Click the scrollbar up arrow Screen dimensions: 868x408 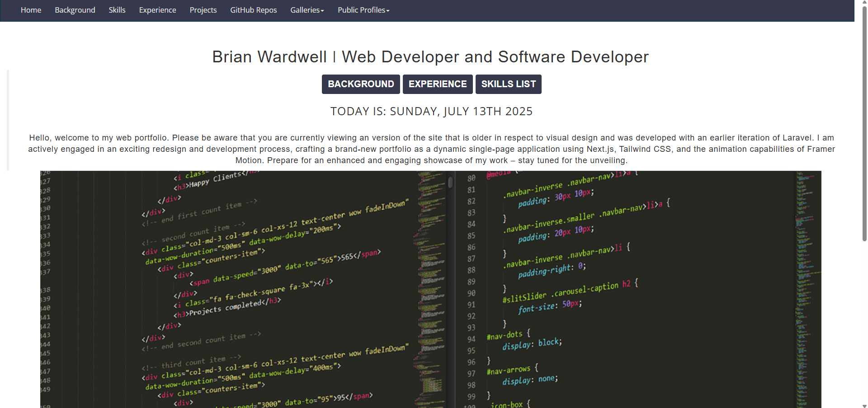(x=864, y=3)
